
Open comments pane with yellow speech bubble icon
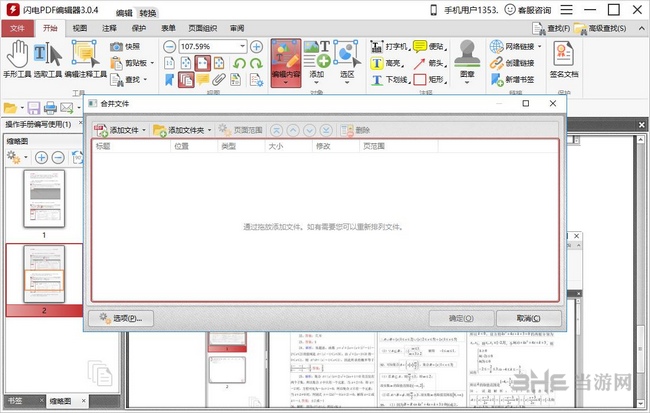pos(203,80)
